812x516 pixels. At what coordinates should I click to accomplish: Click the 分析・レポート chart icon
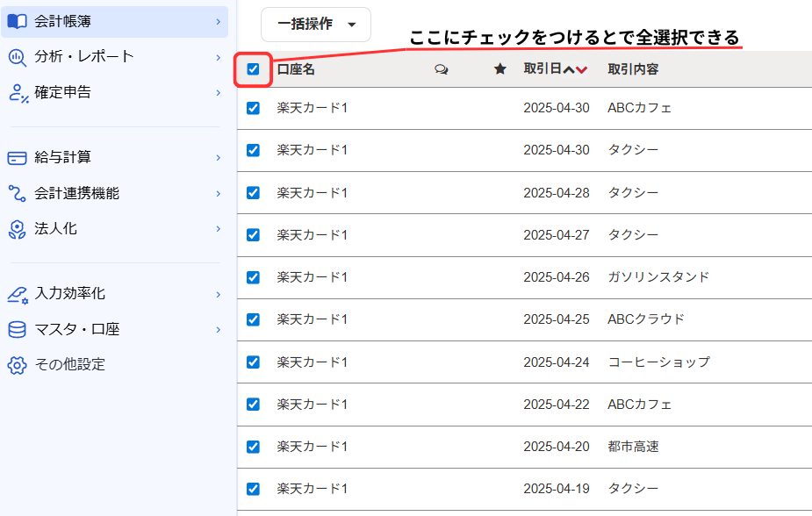pos(17,57)
